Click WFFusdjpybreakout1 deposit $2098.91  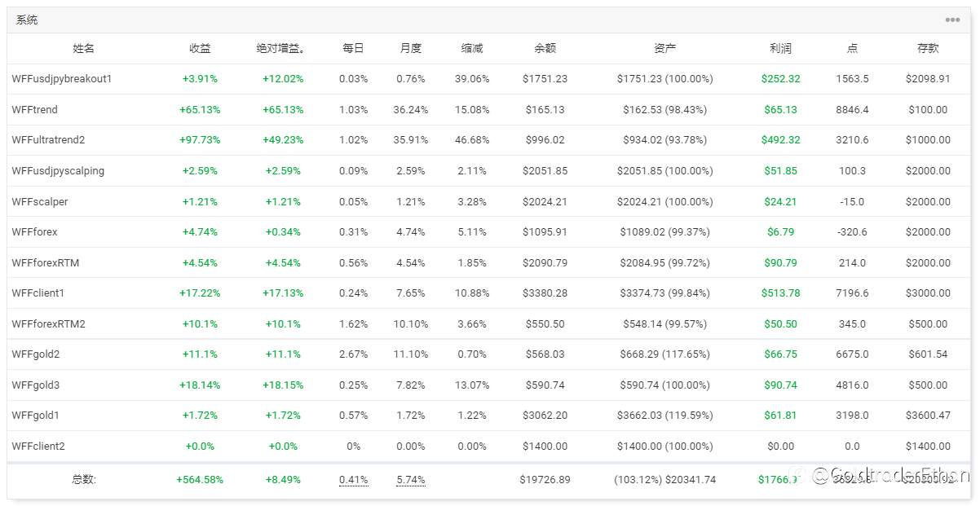(928, 79)
